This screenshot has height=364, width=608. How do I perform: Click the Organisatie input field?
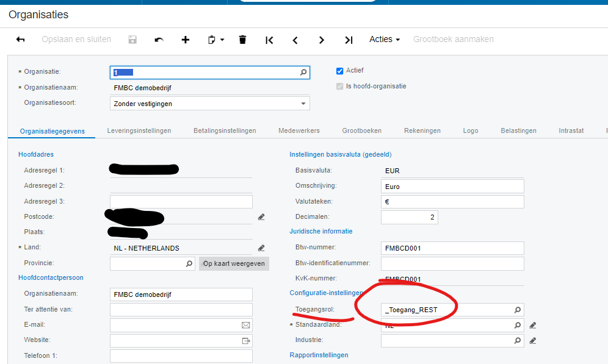pyautogui.click(x=210, y=73)
